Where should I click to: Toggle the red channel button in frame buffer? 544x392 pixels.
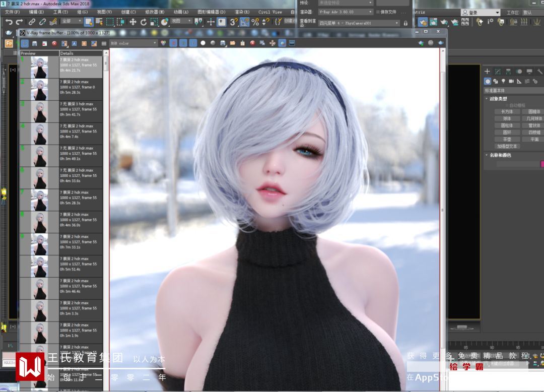click(x=173, y=43)
